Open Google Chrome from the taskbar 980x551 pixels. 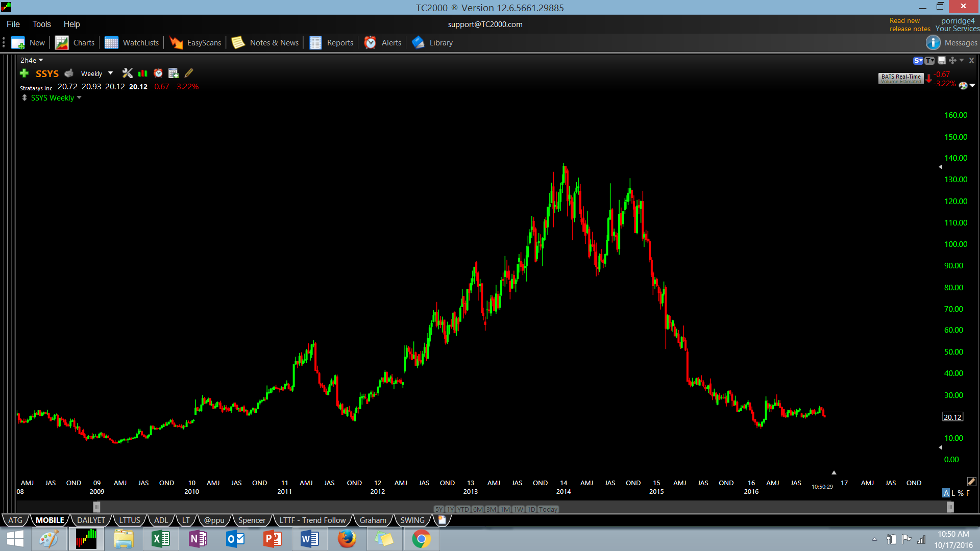(421, 539)
